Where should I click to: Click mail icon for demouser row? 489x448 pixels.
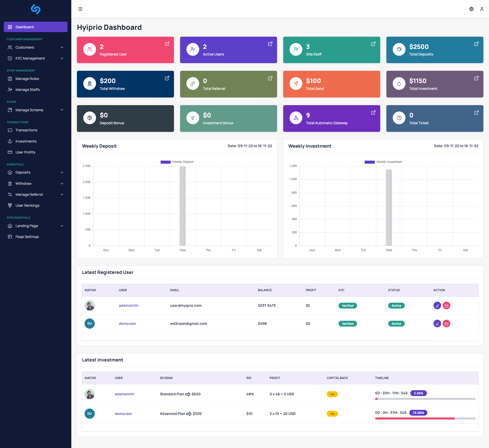pyautogui.click(x=446, y=324)
